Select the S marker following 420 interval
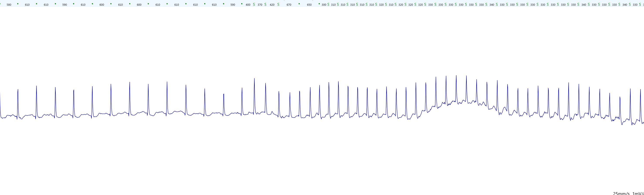 coord(278,5)
